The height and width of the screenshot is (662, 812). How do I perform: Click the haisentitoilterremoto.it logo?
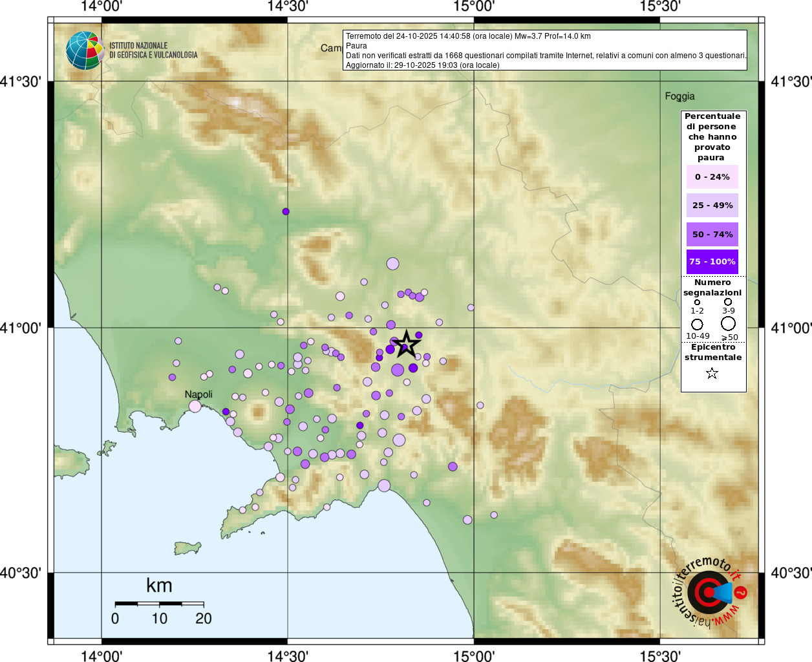pyautogui.click(x=710, y=592)
